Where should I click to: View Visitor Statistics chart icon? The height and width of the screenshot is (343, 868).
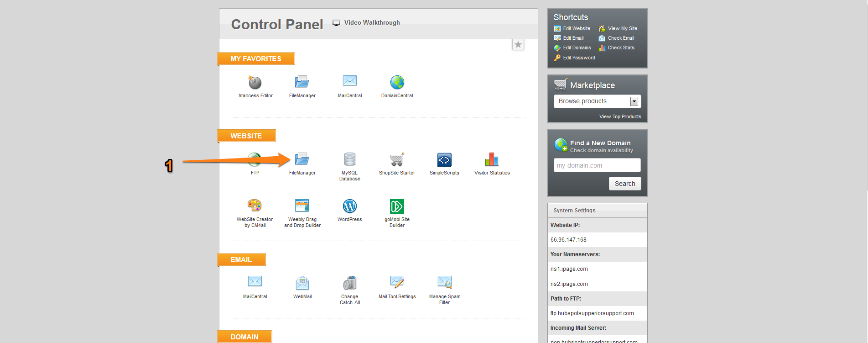tap(492, 159)
